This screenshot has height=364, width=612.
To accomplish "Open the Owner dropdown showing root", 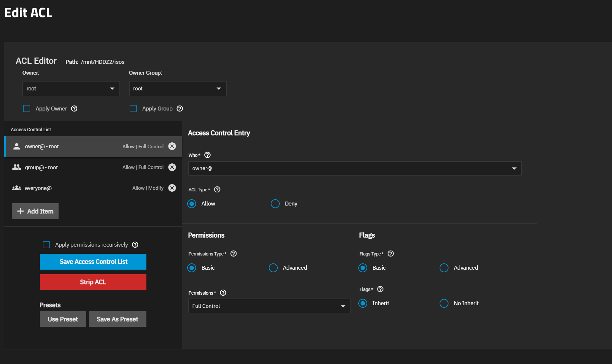I will coord(71,88).
